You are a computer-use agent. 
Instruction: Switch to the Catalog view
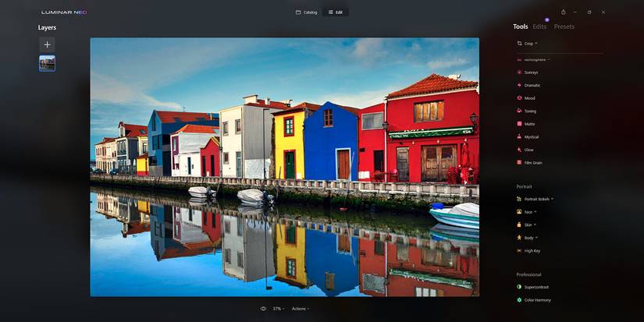pos(307,12)
